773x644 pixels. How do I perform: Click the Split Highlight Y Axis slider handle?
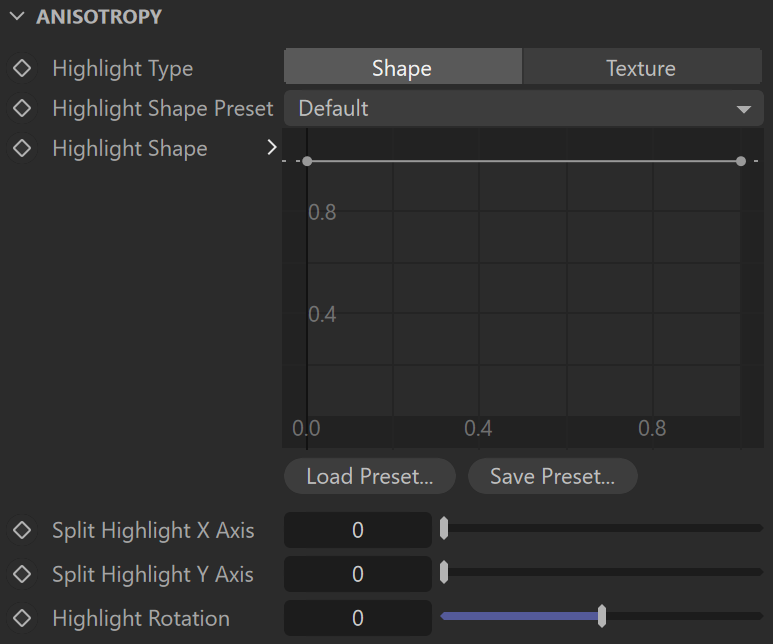tap(444, 572)
